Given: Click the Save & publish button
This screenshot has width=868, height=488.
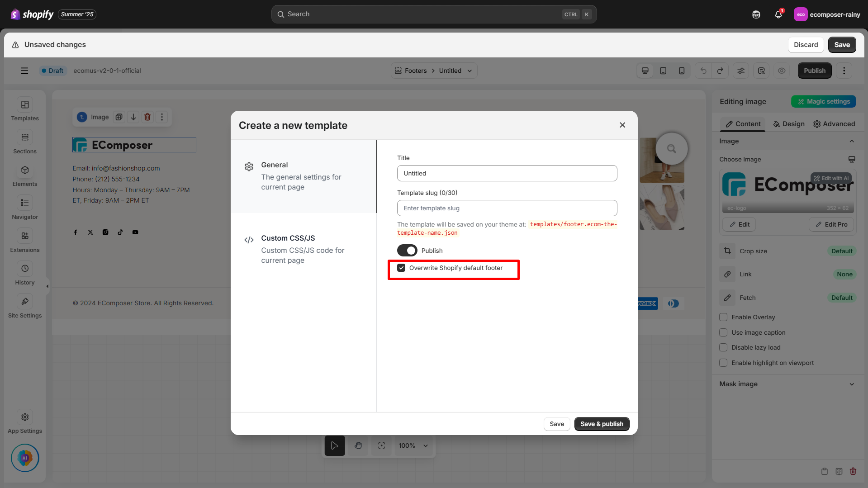Looking at the screenshot, I should coord(602,424).
